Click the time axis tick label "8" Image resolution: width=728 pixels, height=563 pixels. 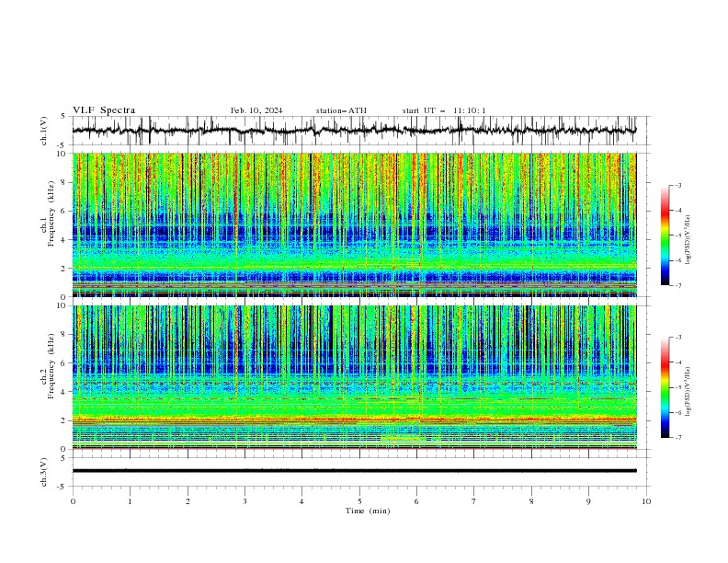[531, 501]
